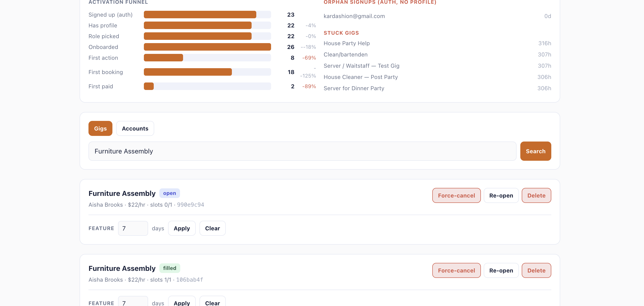
Task: Click the orange Search button
Action: [536, 151]
